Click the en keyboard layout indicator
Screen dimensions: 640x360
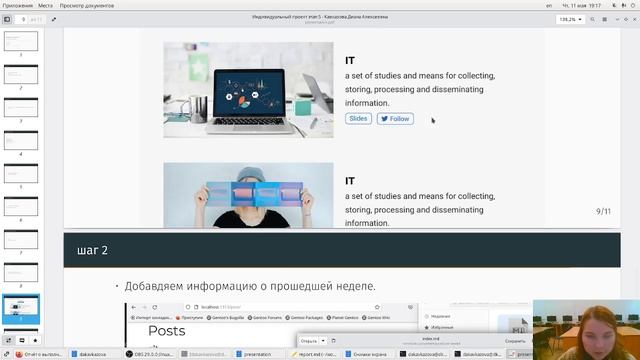[x=549, y=6]
